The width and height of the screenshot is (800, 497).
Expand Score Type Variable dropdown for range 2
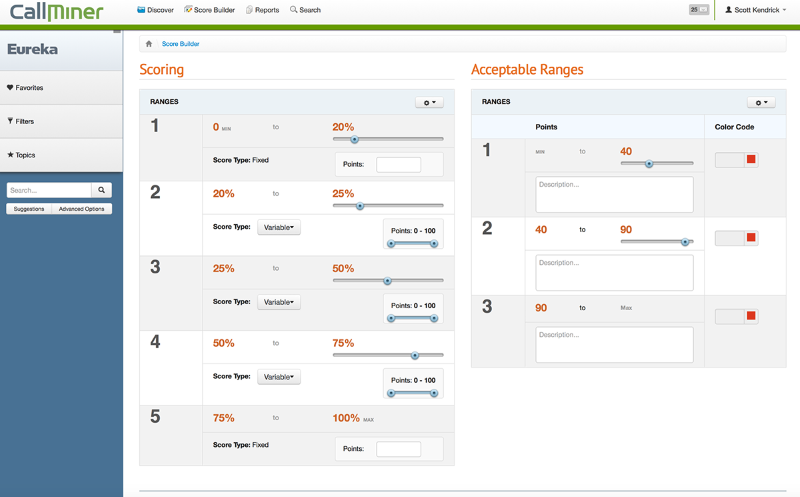pyautogui.click(x=279, y=228)
